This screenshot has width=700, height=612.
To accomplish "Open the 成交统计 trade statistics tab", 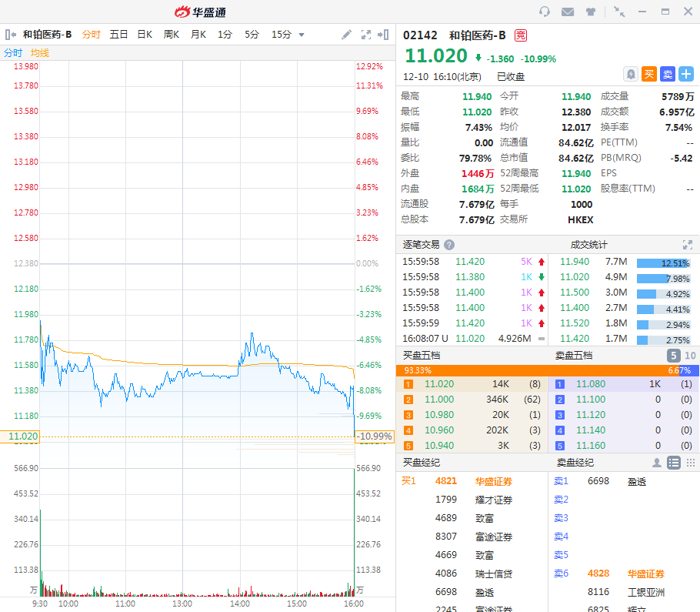I will click(x=588, y=245).
